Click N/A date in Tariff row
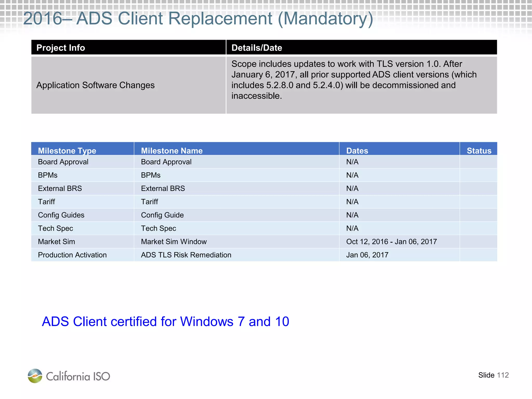The image size is (532, 399). click(352, 202)
